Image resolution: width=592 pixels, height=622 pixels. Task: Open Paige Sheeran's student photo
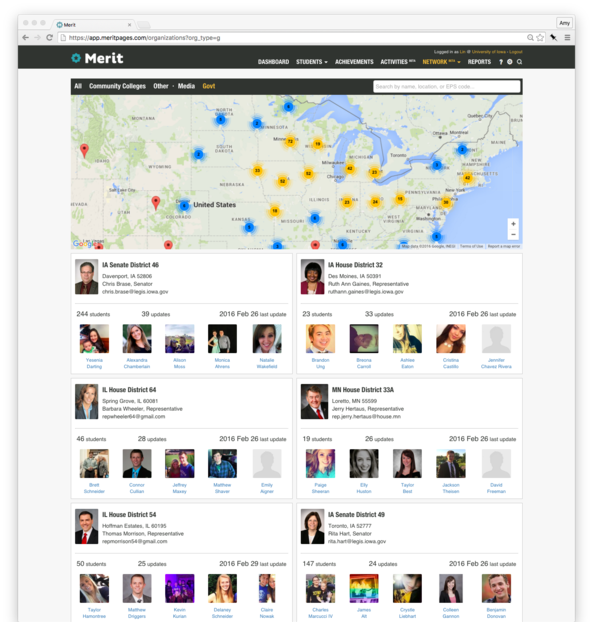(320, 463)
